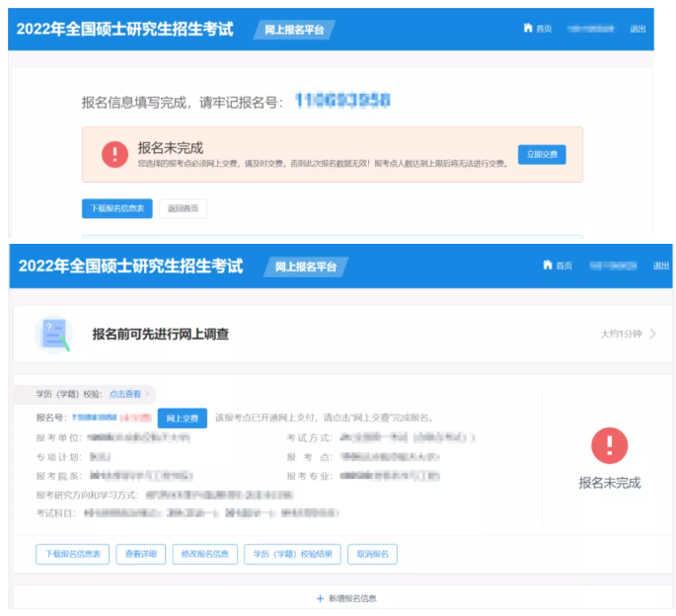Image resolution: width=676 pixels, height=616 pixels.
Task: Click the 报名未完成 text under the large red icon
Action: (610, 483)
